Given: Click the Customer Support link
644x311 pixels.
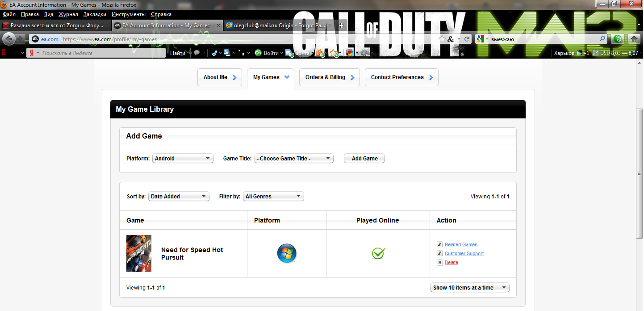Looking at the screenshot, I should [464, 253].
